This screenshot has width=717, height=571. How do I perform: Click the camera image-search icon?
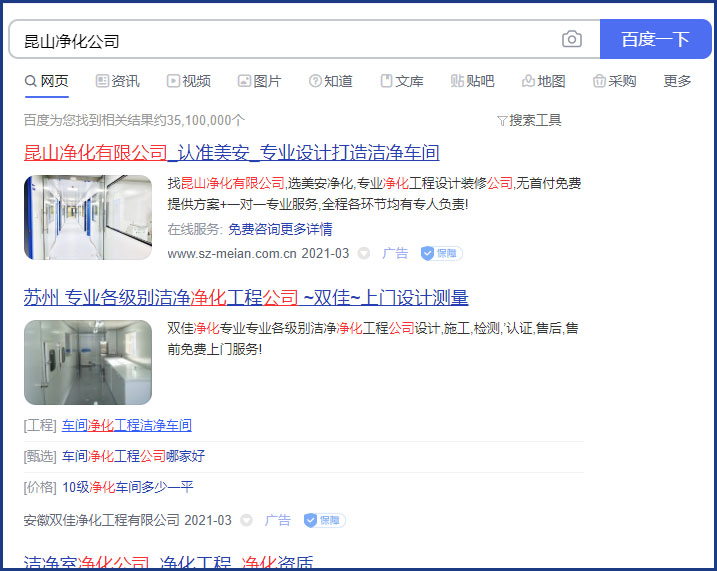(572, 39)
